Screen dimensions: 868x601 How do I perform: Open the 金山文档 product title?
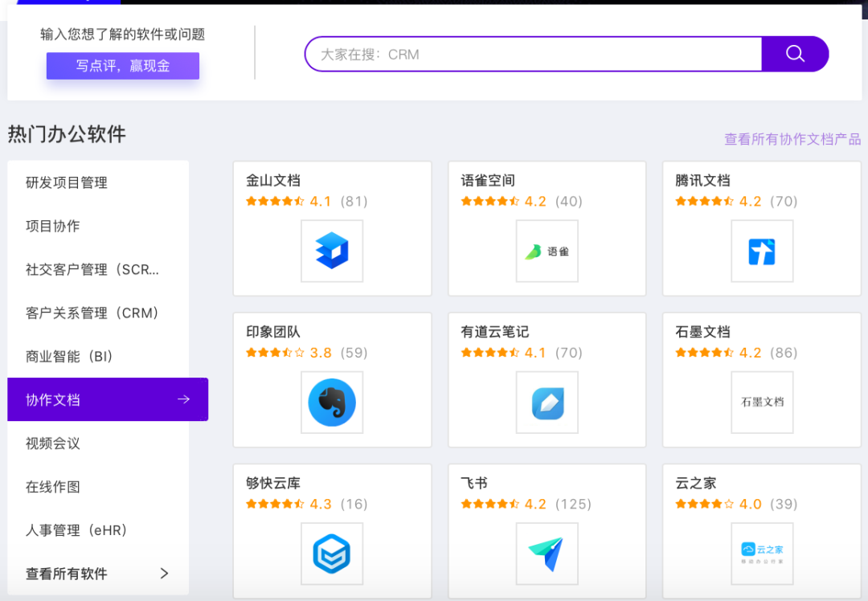(x=273, y=181)
